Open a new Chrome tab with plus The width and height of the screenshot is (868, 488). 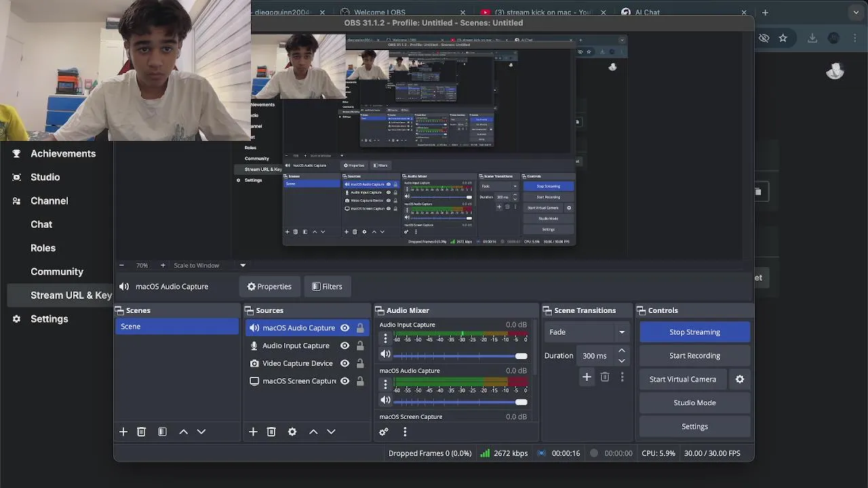pyautogui.click(x=765, y=12)
